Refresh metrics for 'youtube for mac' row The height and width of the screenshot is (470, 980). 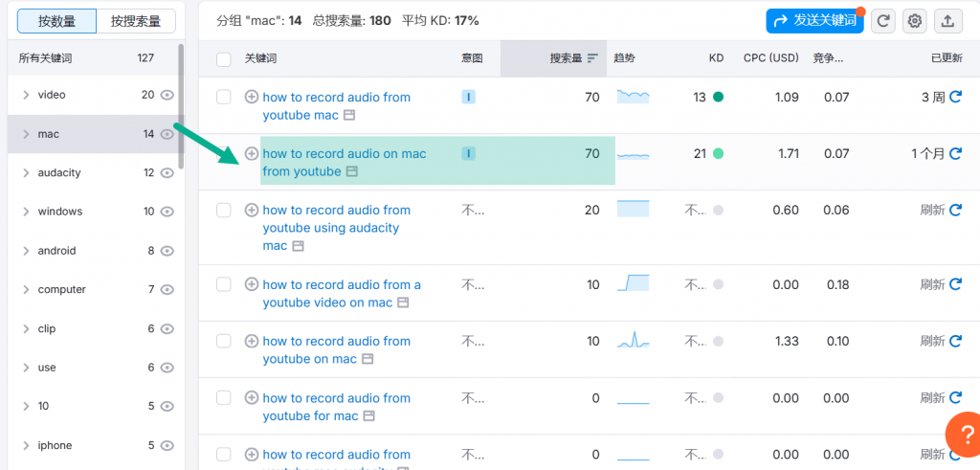(x=956, y=397)
